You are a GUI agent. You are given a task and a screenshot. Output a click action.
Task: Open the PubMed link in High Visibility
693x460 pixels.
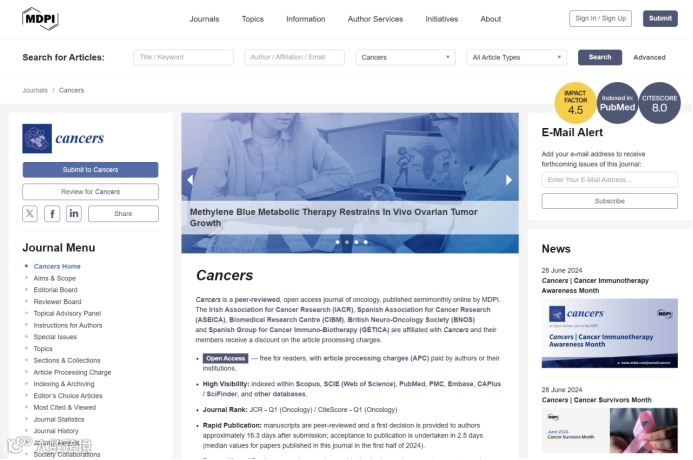point(412,384)
